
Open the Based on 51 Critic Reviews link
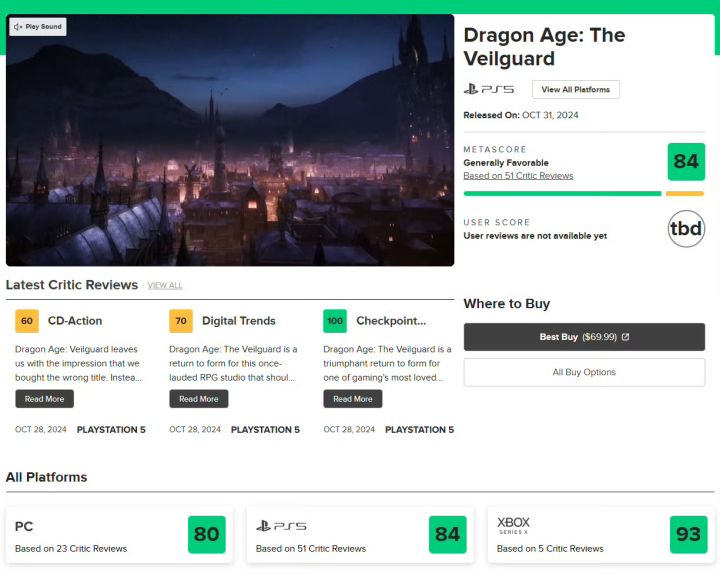coord(518,176)
